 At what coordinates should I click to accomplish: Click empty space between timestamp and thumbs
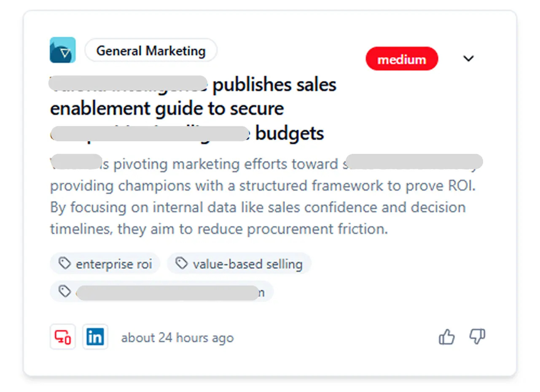point(337,337)
